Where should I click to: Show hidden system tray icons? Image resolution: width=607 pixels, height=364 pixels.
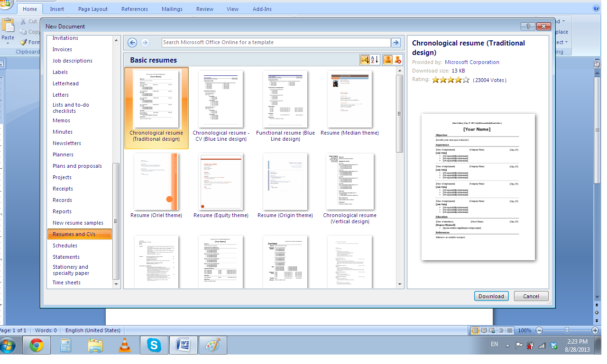508,345
